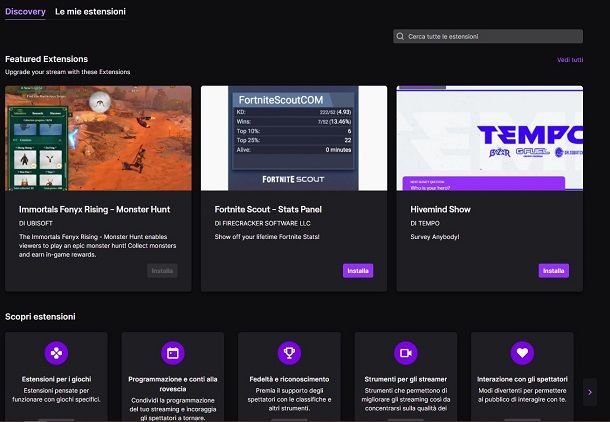The width and height of the screenshot is (610, 422).
Task: Click heart icon for Interazione con gli spettatori
Action: pyautogui.click(x=522, y=353)
